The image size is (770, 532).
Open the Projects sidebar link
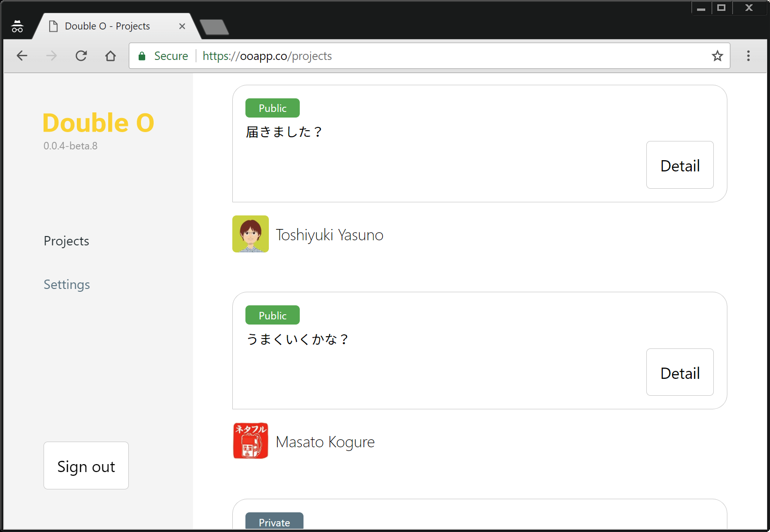point(67,241)
